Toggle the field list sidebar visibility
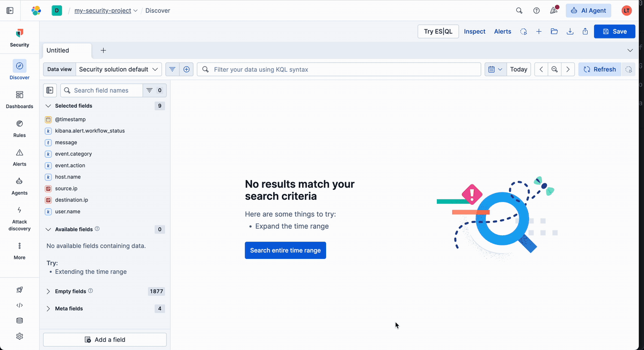The width and height of the screenshot is (644, 350). click(x=50, y=91)
